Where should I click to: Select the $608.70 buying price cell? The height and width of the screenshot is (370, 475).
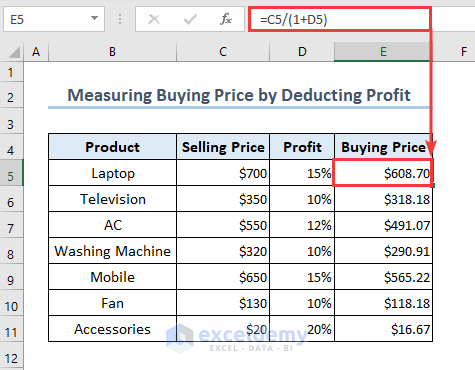click(383, 173)
